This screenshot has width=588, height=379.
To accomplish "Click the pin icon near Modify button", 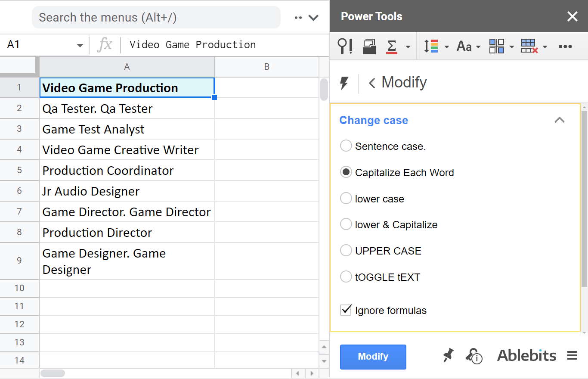I will 448,355.
